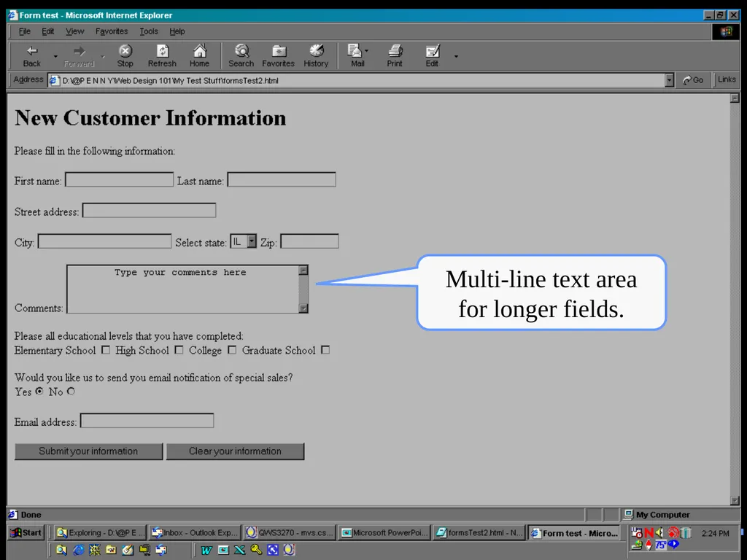Select the Yes radio button

pos(39,392)
